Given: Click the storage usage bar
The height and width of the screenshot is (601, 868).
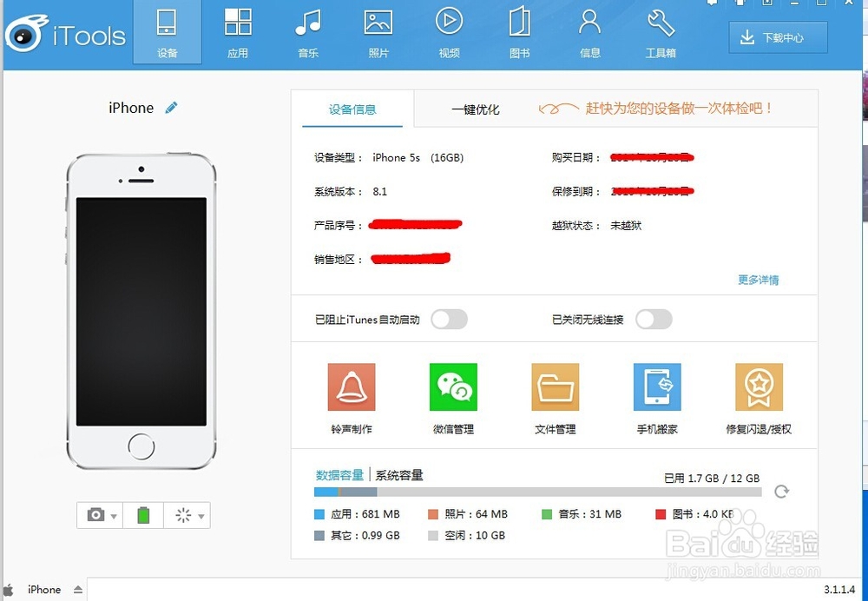Looking at the screenshot, I should pyautogui.click(x=537, y=492).
